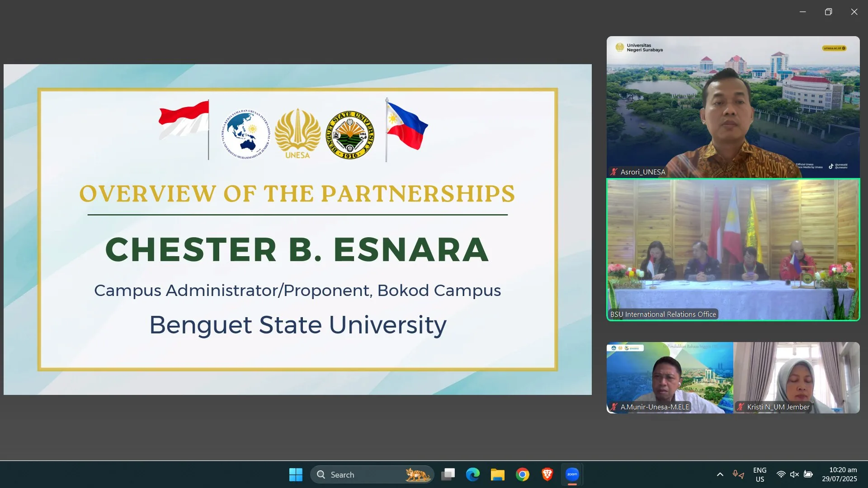Click the Universitas Muhammadiyah Jember globe logo

coord(246,134)
